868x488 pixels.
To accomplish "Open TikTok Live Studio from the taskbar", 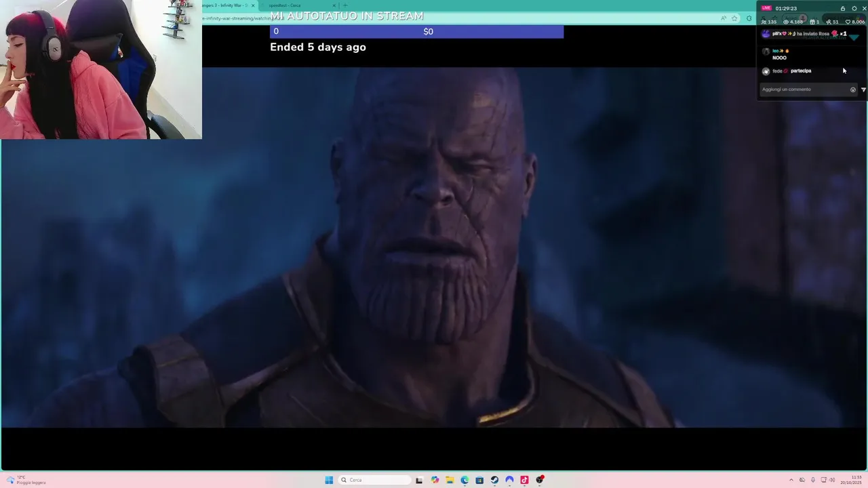I will [524, 480].
